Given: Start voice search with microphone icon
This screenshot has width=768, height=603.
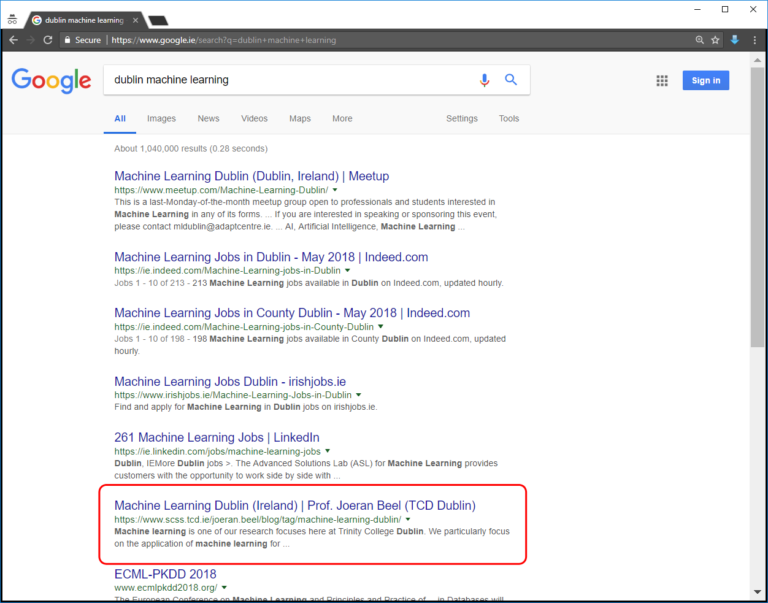Looking at the screenshot, I should tap(484, 80).
